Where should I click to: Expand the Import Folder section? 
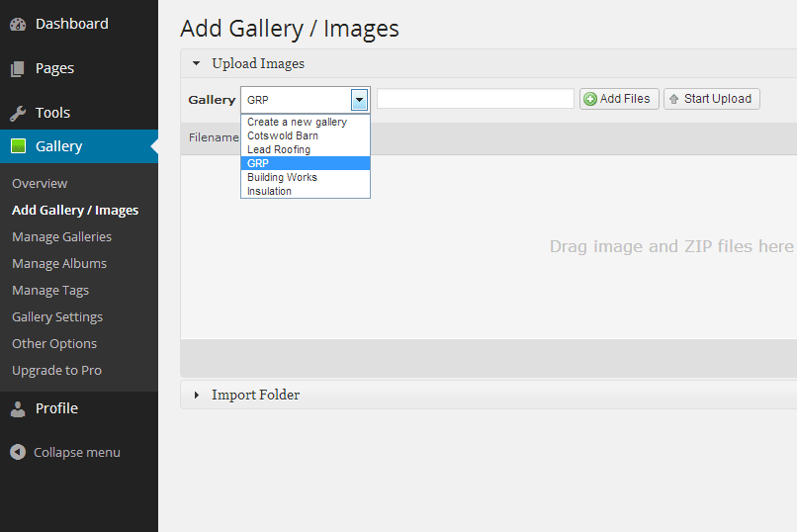197,395
